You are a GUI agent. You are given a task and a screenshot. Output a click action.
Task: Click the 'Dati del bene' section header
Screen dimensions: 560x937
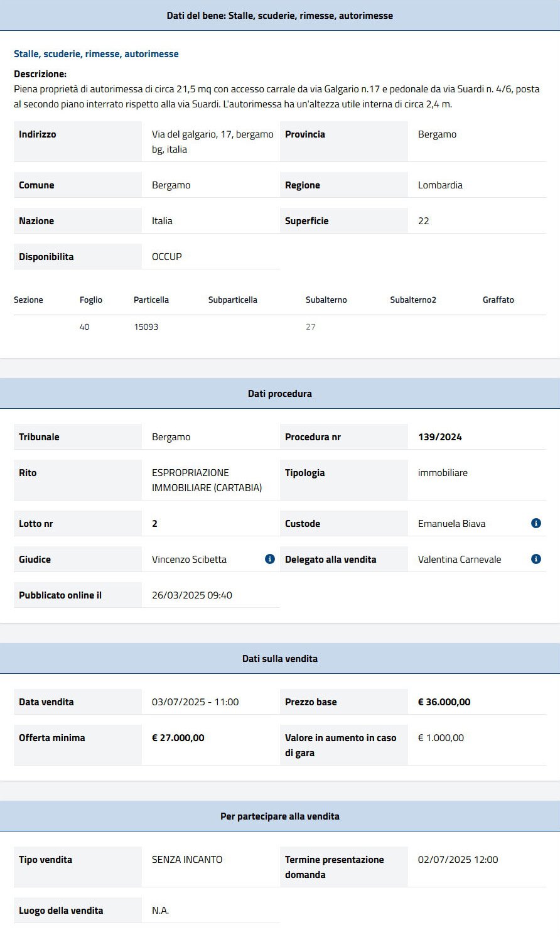(x=280, y=15)
